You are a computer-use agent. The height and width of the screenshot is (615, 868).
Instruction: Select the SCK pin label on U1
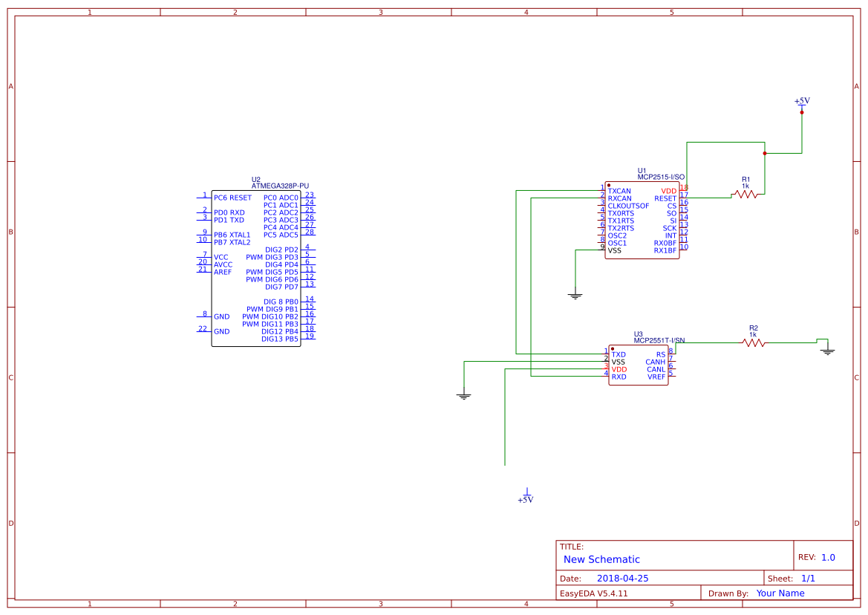click(x=670, y=228)
